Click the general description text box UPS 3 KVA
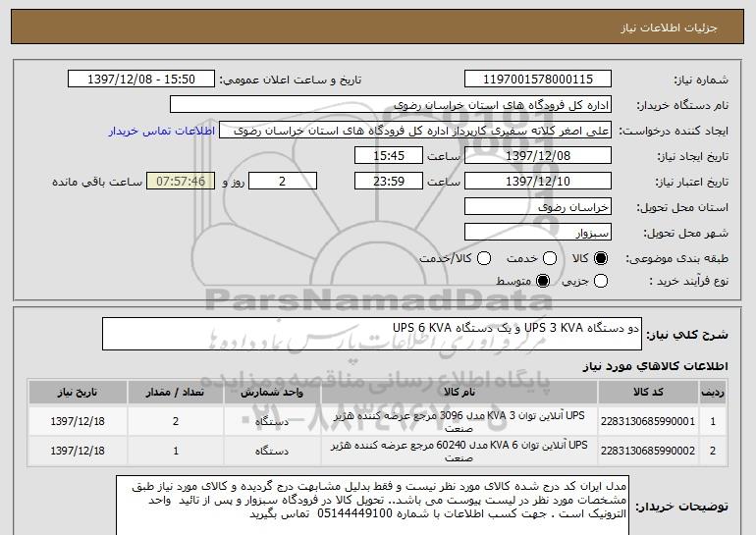The width and height of the screenshot is (756, 535). (372, 334)
